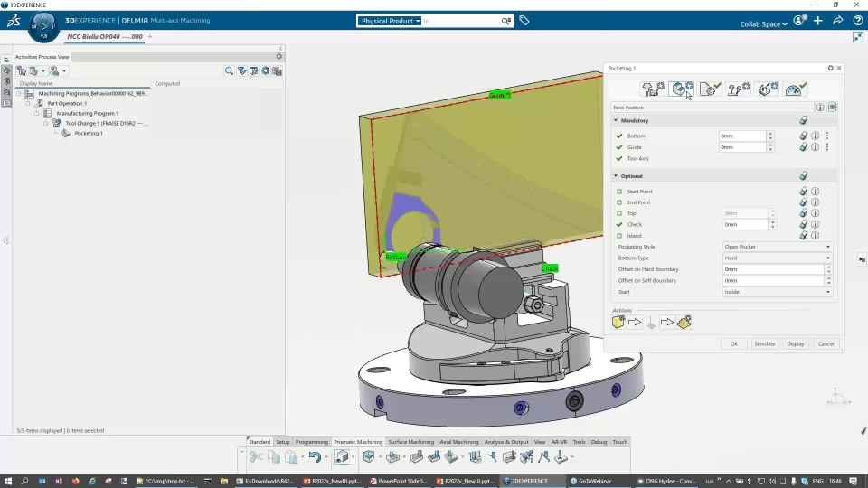Collapse the Part Operation.1 tree node
Screen dimensions: 868x488
click(x=28, y=103)
